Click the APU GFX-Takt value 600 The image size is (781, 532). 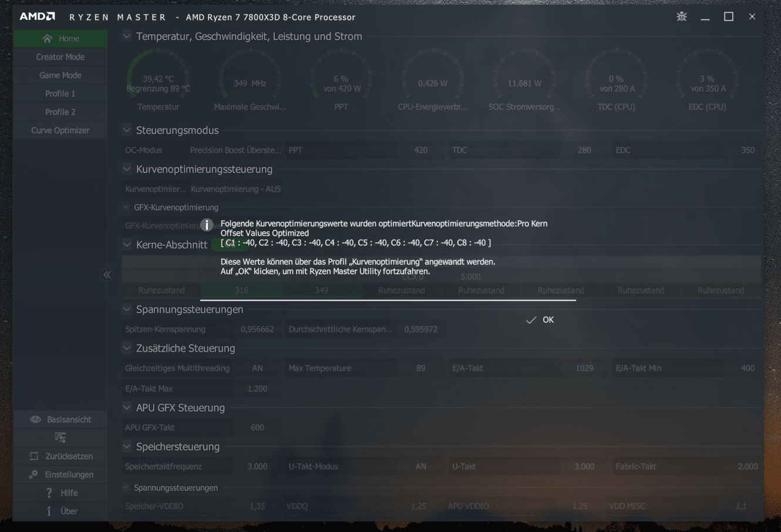(257, 427)
